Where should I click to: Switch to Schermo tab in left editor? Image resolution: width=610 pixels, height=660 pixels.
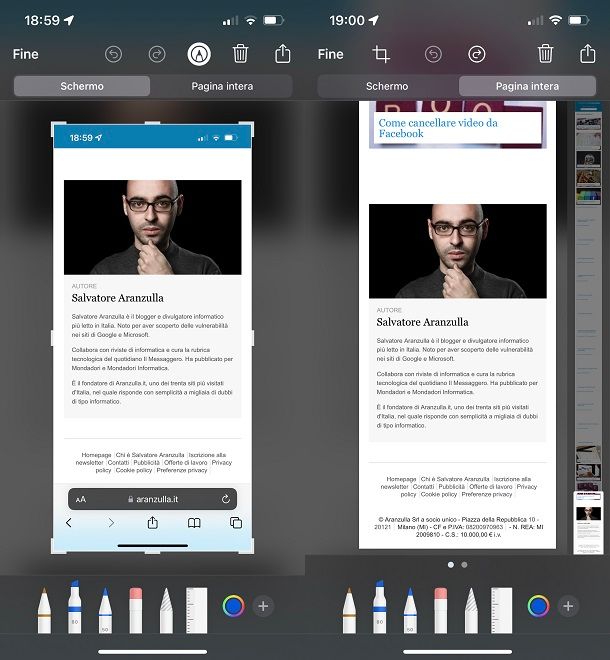tap(82, 86)
